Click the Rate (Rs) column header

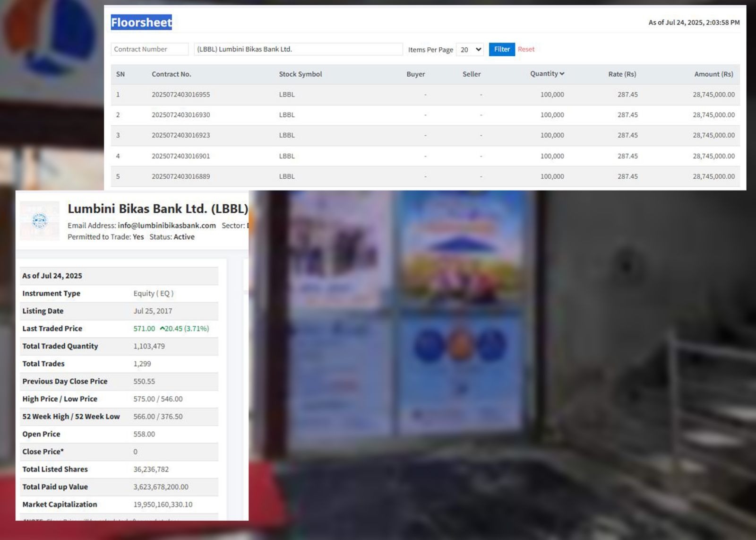pos(622,74)
